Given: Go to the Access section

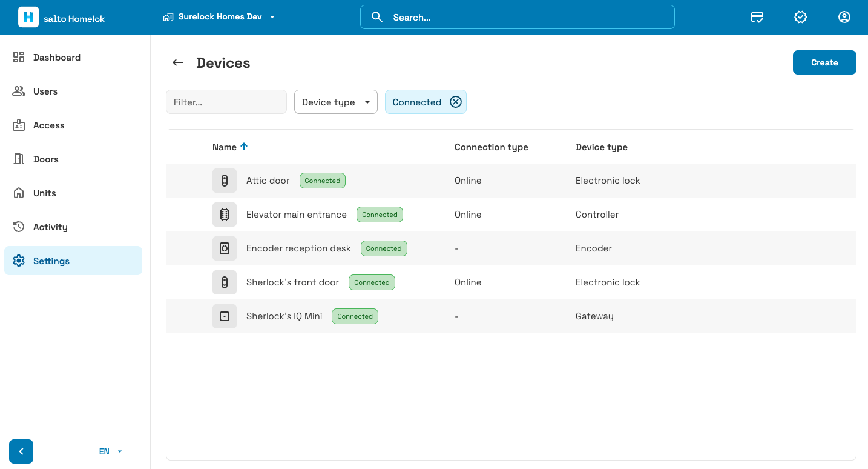Looking at the screenshot, I should (73, 125).
